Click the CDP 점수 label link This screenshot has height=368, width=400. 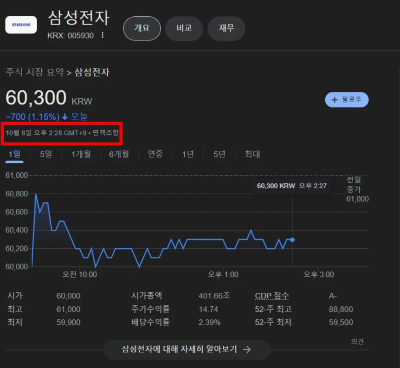pos(272,296)
